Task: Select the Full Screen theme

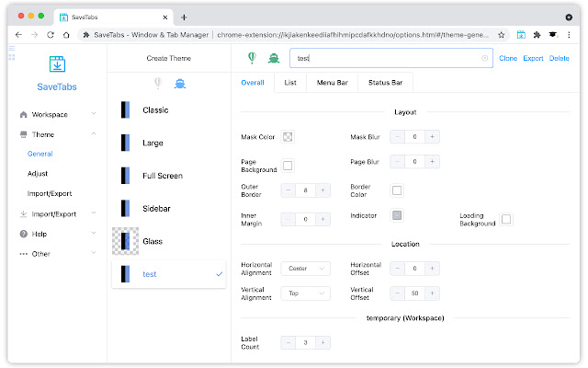Action: point(169,176)
